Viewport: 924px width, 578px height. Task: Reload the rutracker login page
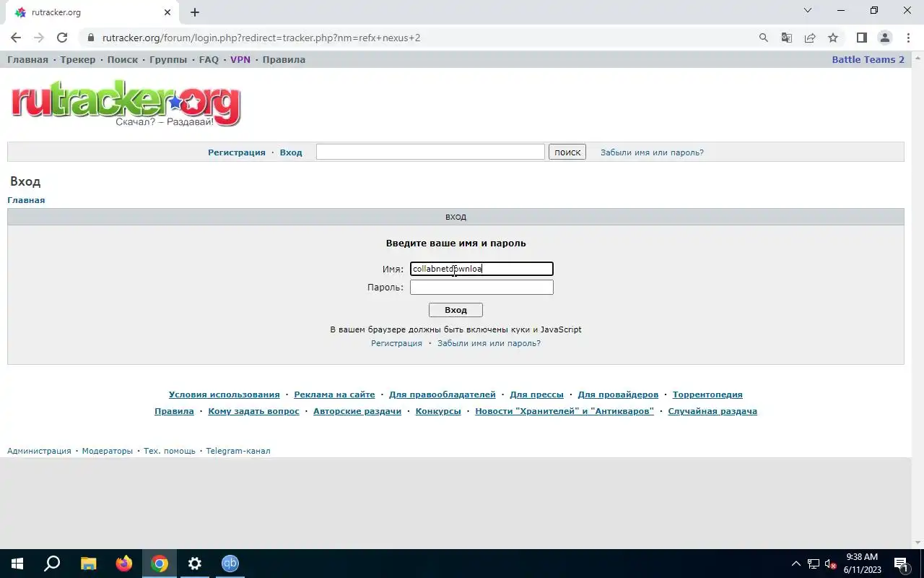pos(62,38)
